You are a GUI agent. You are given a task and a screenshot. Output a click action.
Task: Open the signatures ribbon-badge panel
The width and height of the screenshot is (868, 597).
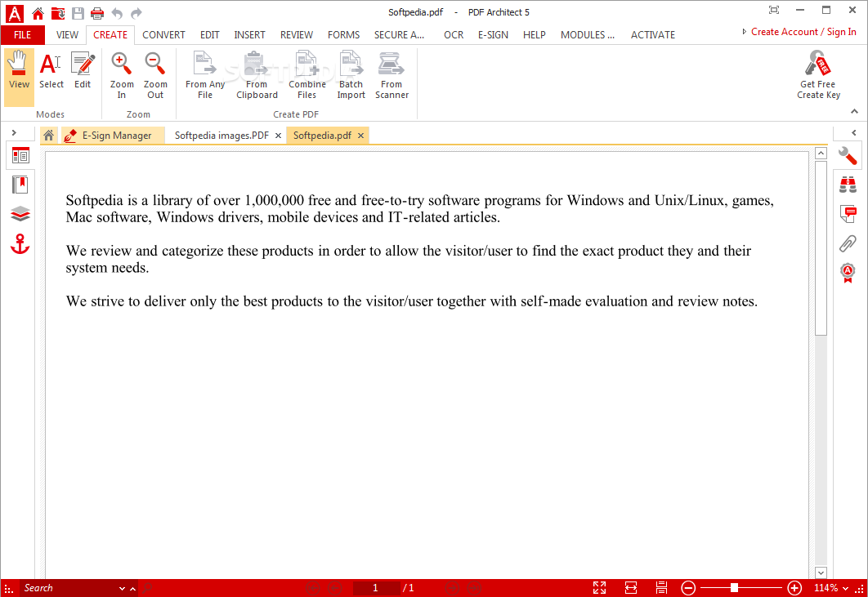(848, 273)
